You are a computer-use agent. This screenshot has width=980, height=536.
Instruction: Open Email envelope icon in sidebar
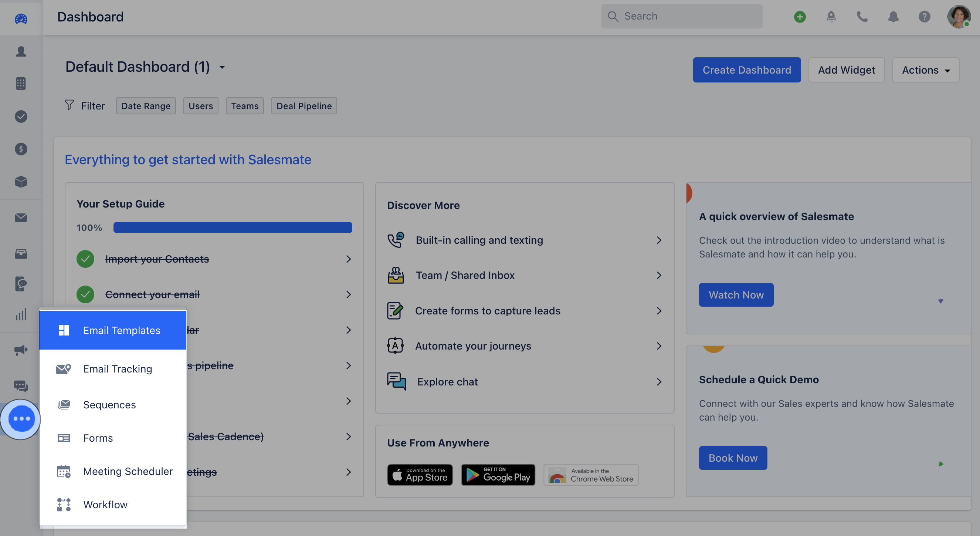click(x=21, y=218)
